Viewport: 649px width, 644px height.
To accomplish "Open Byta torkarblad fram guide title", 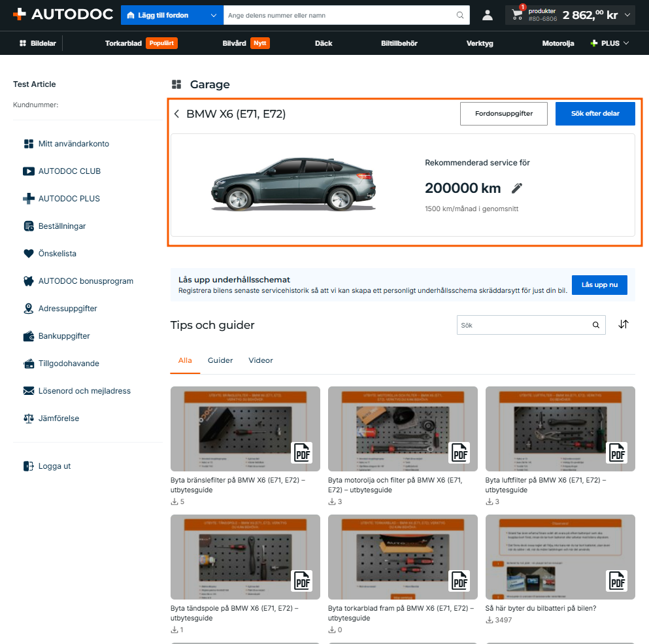I will tap(401, 613).
